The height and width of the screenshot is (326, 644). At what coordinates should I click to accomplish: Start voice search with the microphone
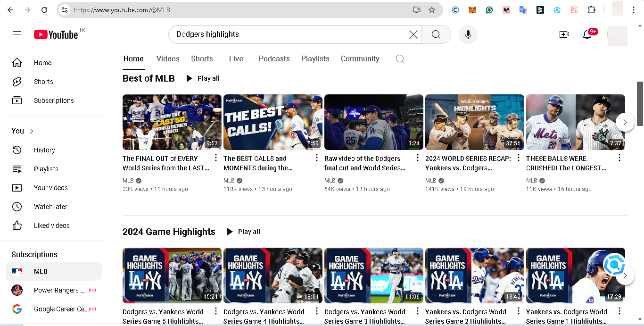coord(468,34)
